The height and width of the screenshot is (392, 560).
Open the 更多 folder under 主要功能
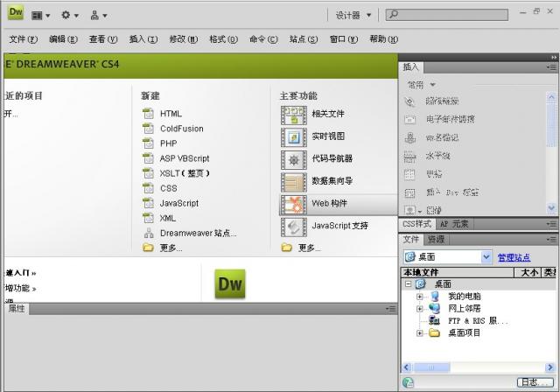[301, 248]
